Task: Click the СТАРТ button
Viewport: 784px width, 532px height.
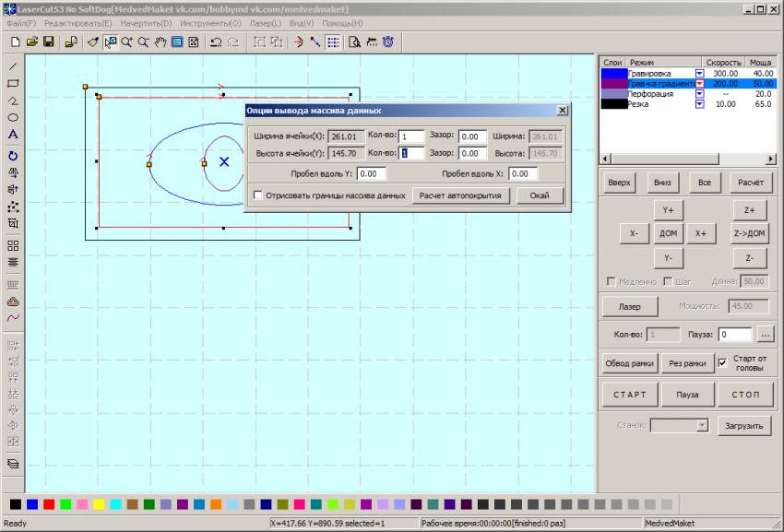Action: (x=630, y=395)
